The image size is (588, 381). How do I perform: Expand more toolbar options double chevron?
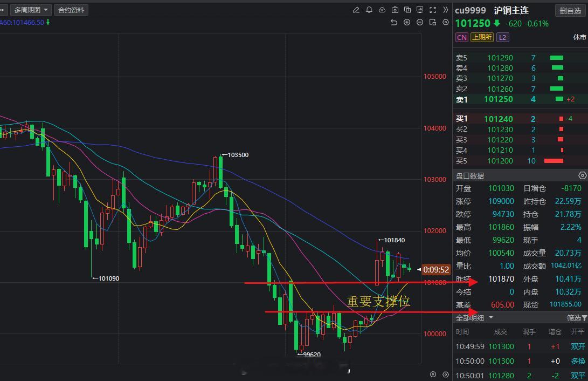click(x=446, y=10)
